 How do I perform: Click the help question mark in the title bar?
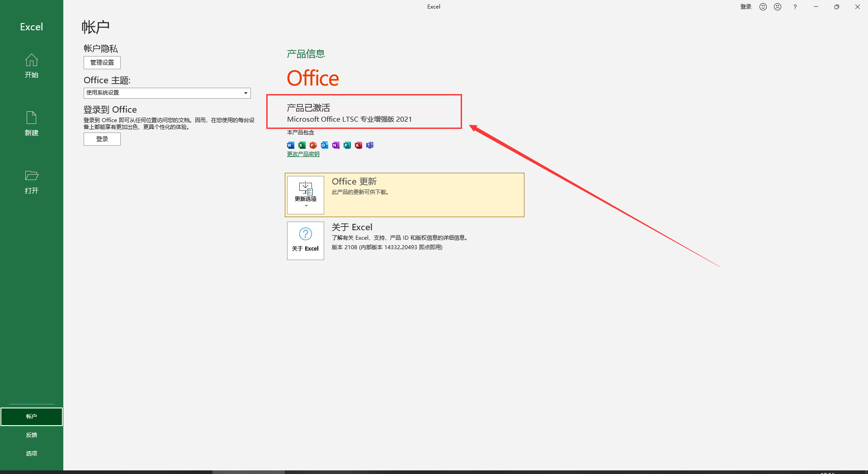pyautogui.click(x=795, y=6)
